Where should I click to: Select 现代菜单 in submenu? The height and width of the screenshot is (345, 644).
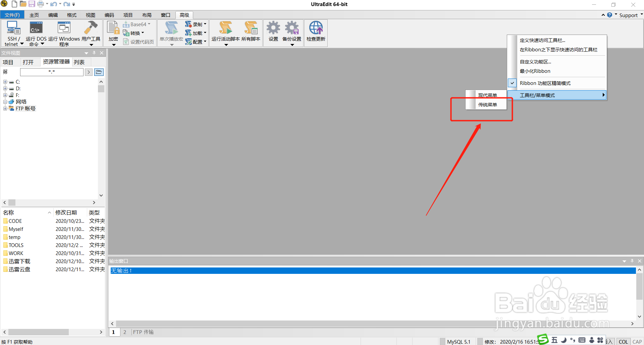pos(487,95)
